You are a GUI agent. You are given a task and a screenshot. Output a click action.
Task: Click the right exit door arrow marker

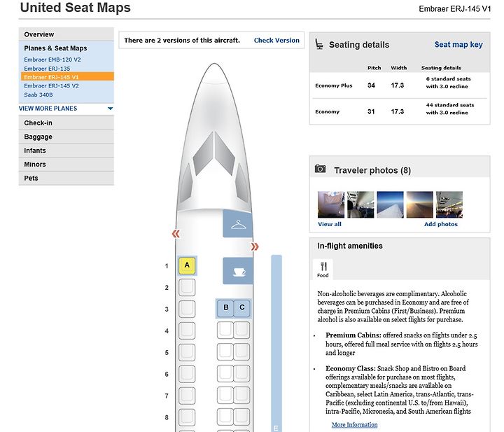[x=255, y=246]
